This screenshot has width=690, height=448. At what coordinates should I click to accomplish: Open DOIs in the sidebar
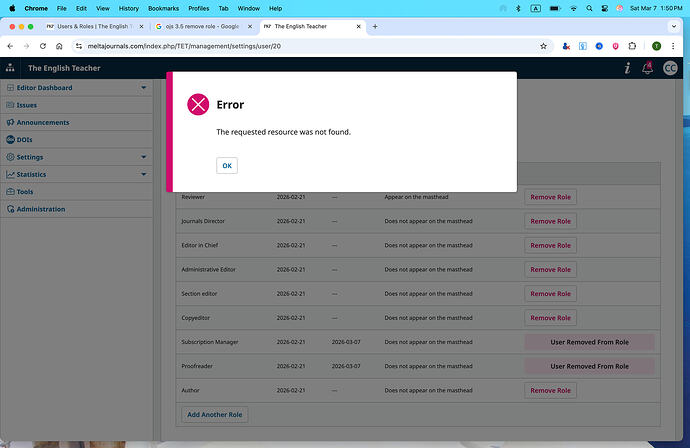click(31, 139)
